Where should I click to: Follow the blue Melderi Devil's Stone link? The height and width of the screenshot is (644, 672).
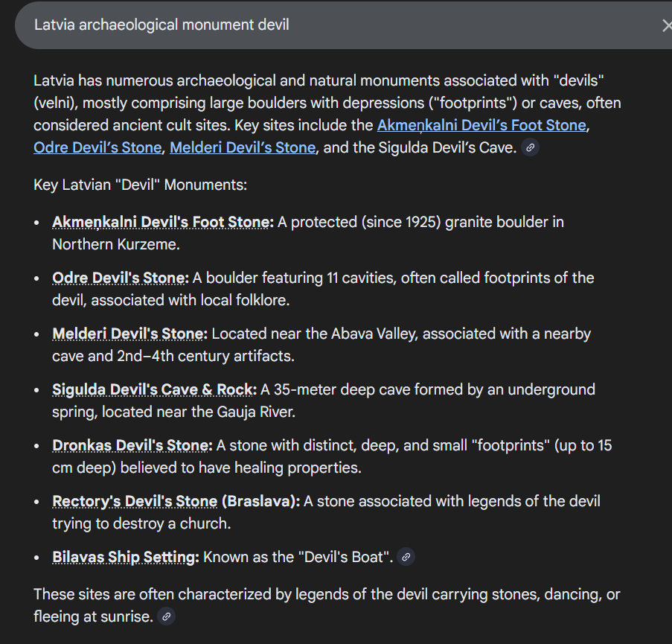[243, 147]
